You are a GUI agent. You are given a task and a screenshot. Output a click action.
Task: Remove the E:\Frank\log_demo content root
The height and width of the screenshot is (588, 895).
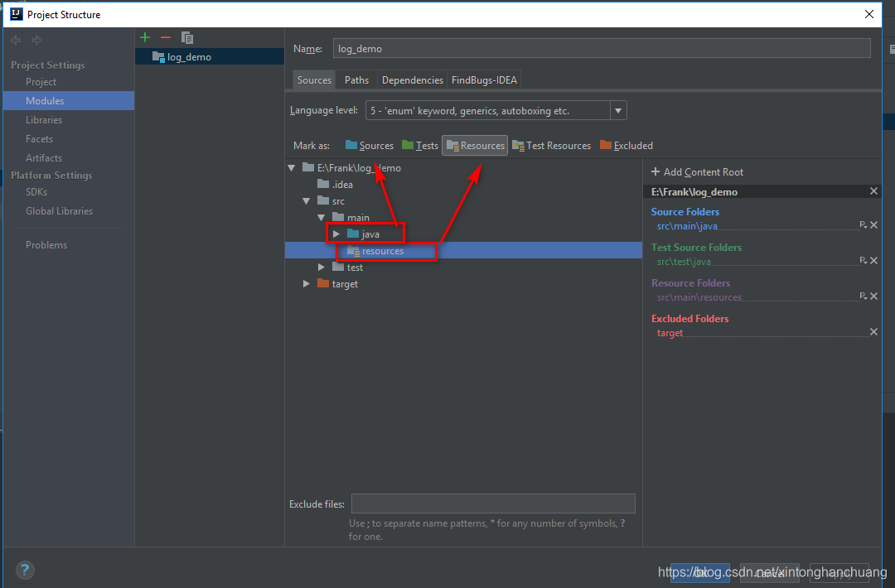click(875, 191)
